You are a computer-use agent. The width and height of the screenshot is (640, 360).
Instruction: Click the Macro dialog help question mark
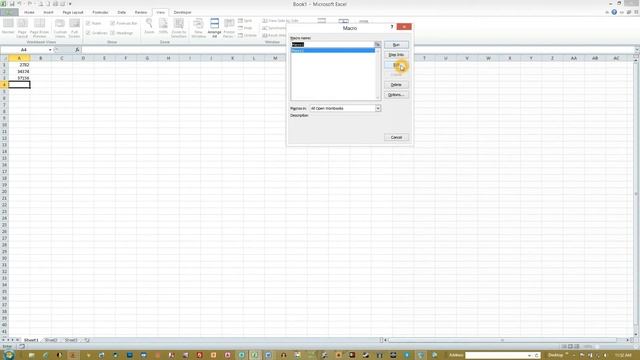[392, 27]
